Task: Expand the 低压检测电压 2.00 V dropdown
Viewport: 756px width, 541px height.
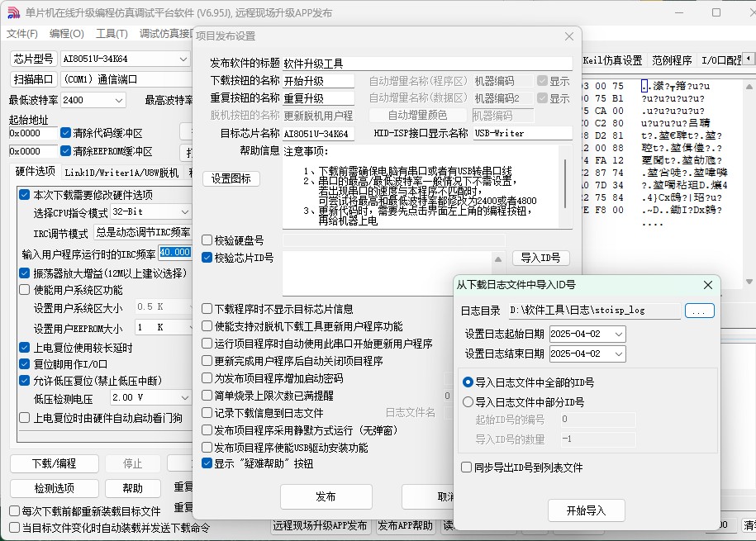Action: [x=183, y=398]
